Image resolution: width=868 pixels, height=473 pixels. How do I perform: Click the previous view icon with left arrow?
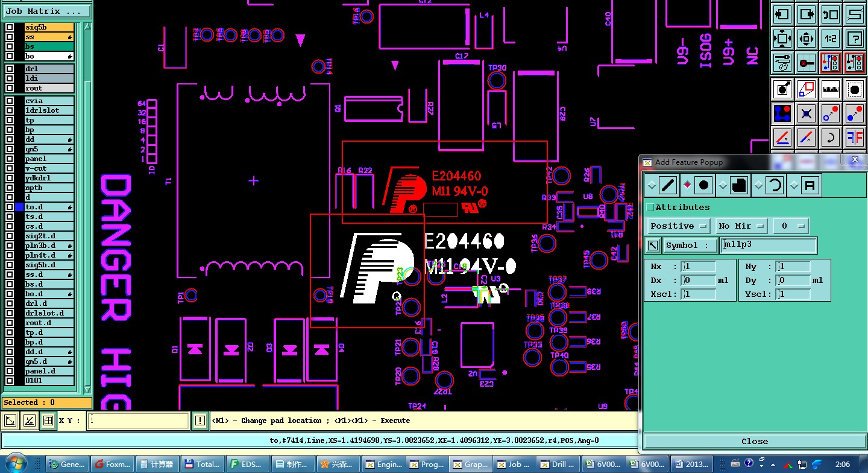click(782, 14)
